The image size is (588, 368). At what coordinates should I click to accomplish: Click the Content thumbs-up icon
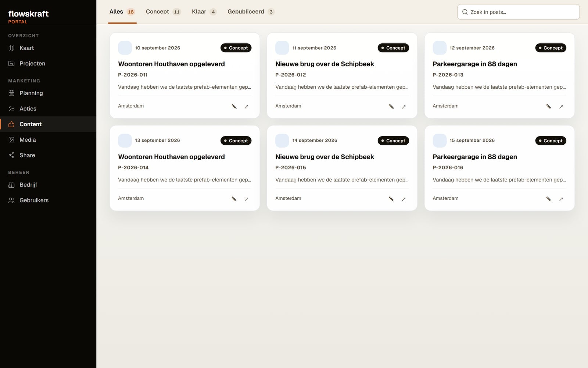click(x=11, y=124)
